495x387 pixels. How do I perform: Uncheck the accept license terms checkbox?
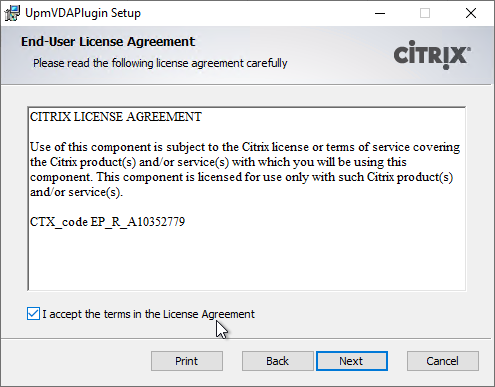pos(33,314)
